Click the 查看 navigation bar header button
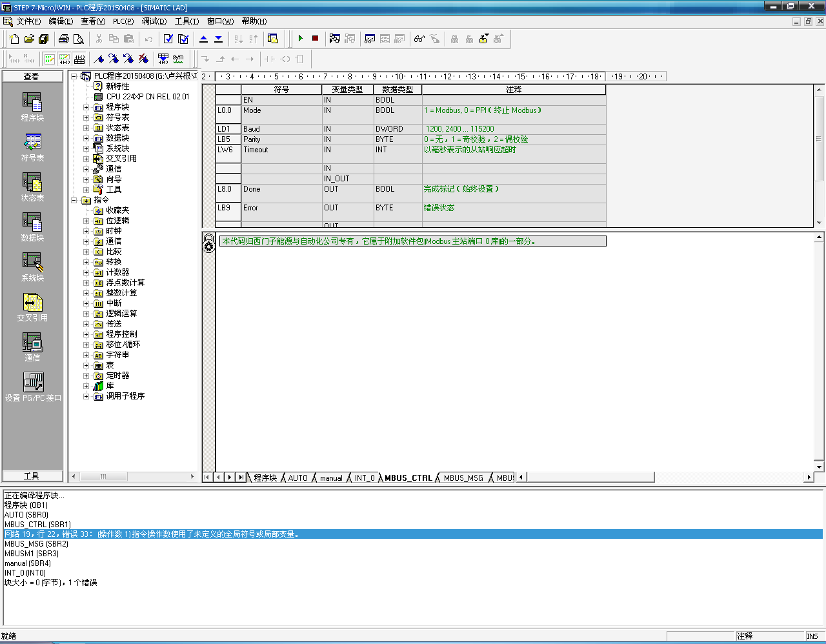 [x=32, y=76]
